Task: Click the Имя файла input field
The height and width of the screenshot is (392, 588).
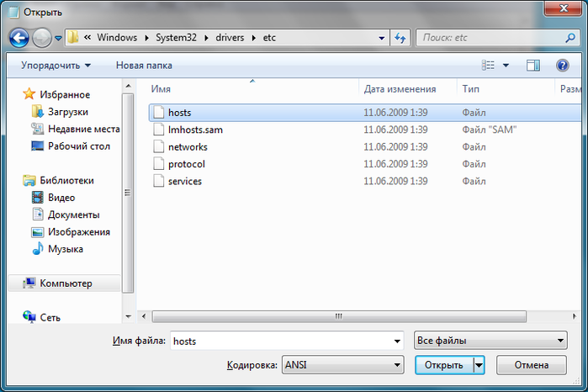Action: point(287,341)
